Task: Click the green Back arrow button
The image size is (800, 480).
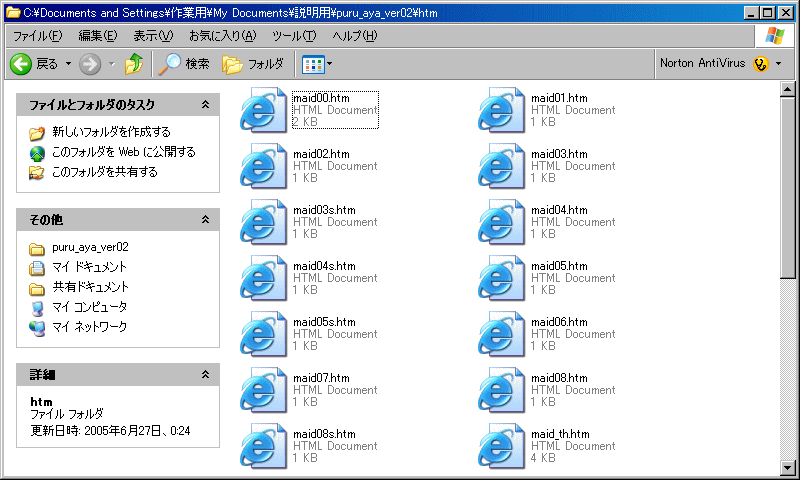Action: (x=21, y=64)
